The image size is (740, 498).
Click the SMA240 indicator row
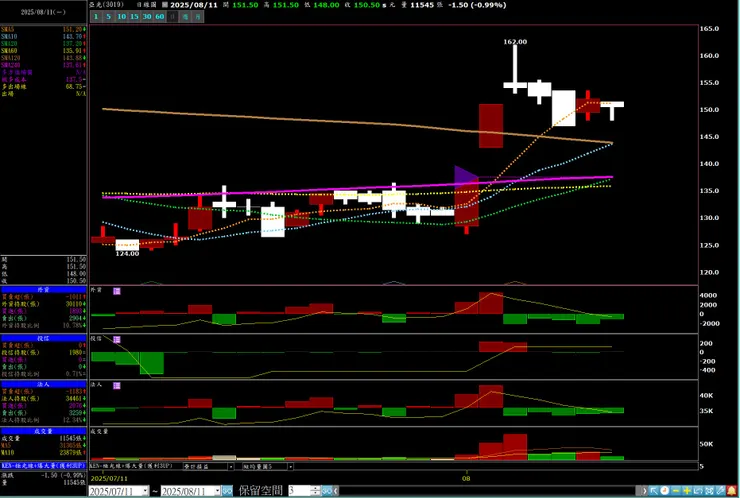(x=43, y=65)
